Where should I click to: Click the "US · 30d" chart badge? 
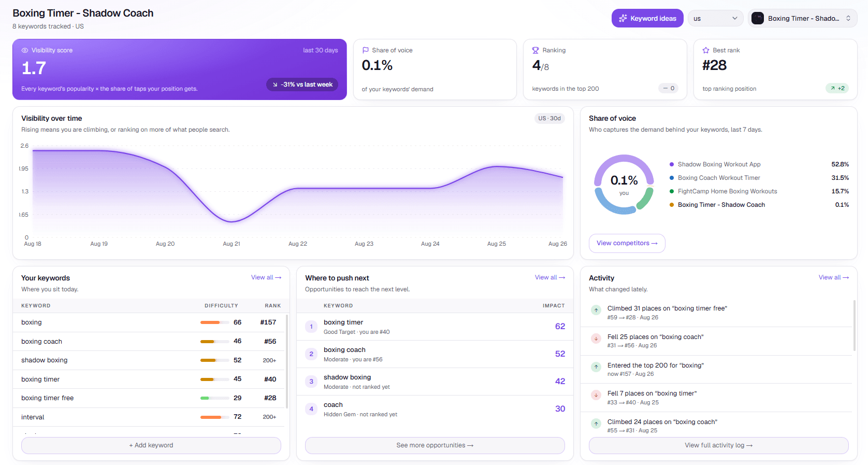pos(549,118)
